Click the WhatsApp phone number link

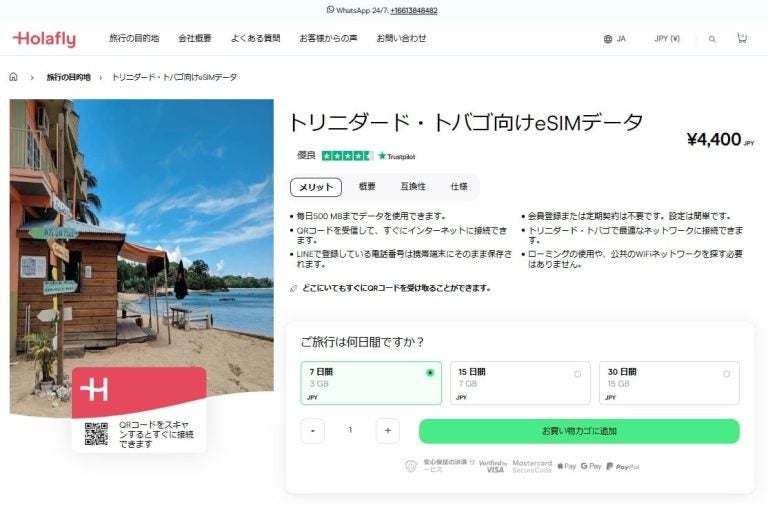click(x=414, y=10)
